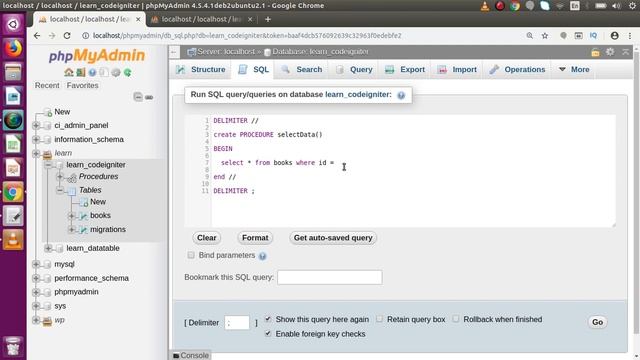Switch to the Search tab

coord(302,69)
